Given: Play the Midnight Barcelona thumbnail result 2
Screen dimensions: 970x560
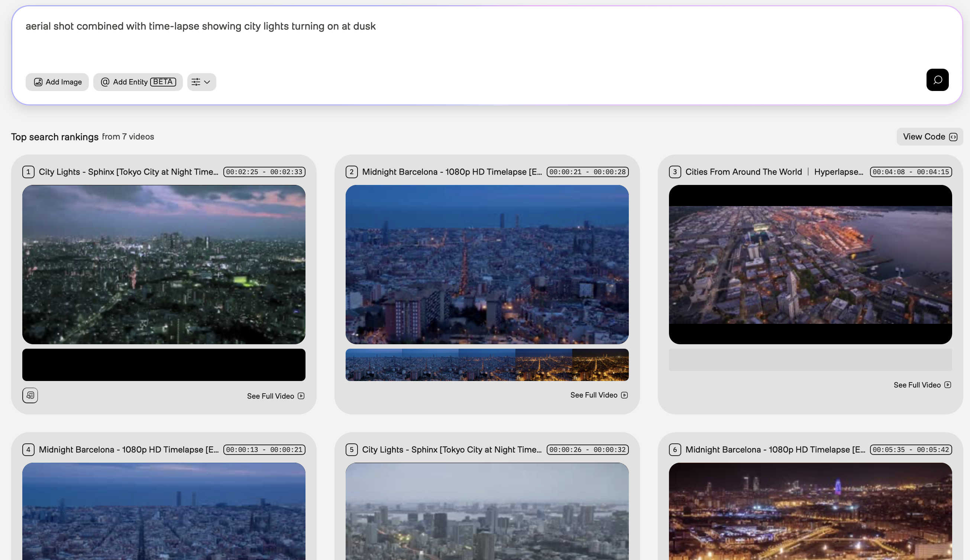Looking at the screenshot, I should (x=487, y=265).
